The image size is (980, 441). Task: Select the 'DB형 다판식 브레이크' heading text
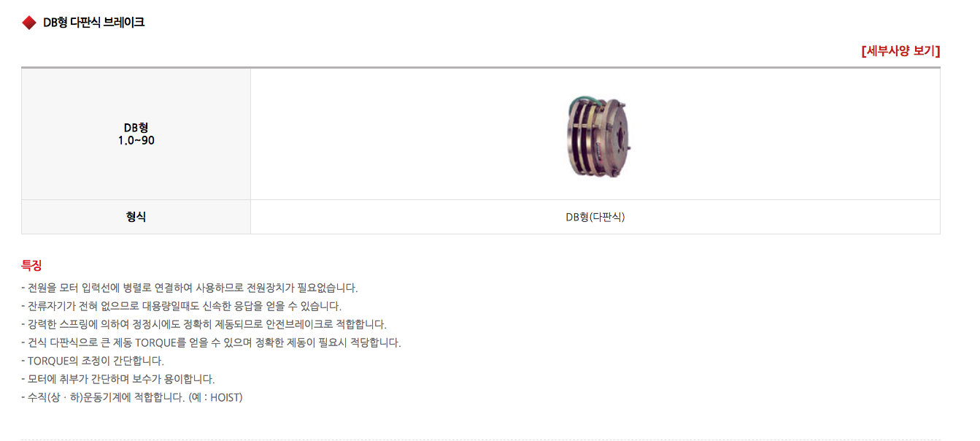[93, 23]
